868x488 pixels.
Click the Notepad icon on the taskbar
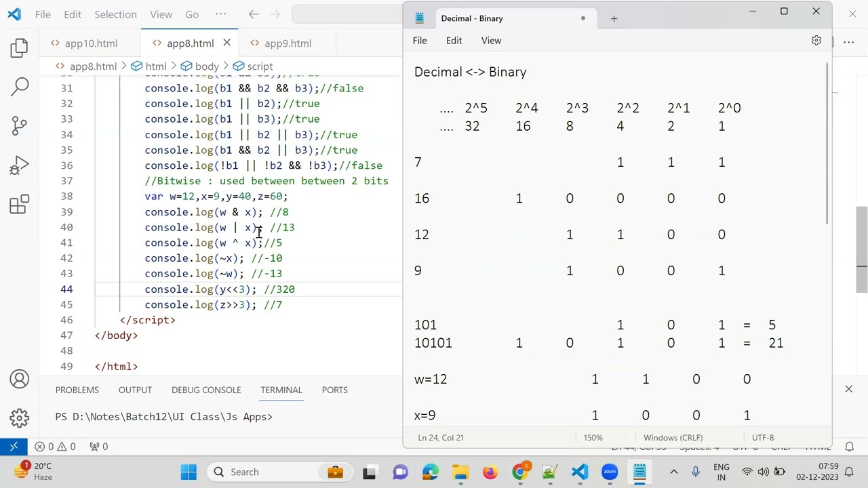click(639, 472)
